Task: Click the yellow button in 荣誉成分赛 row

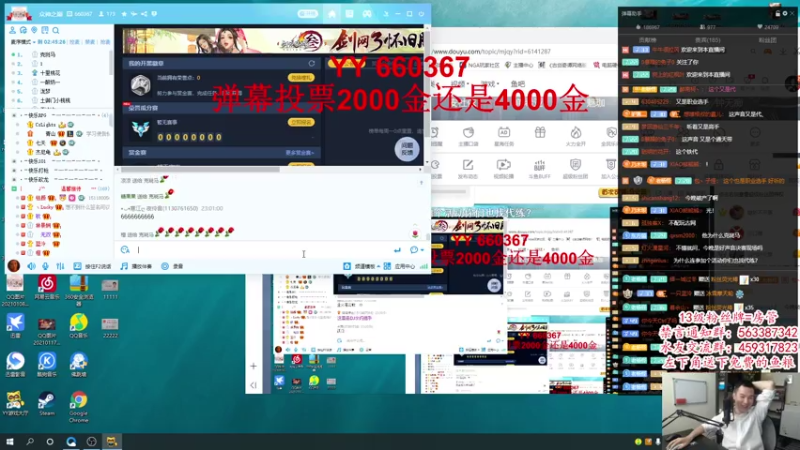Action: pyautogui.click(x=301, y=122)
